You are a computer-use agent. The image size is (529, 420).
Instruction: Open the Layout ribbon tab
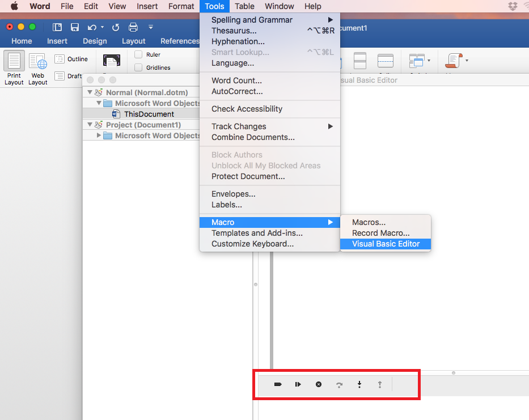click(x=134, y=41)
